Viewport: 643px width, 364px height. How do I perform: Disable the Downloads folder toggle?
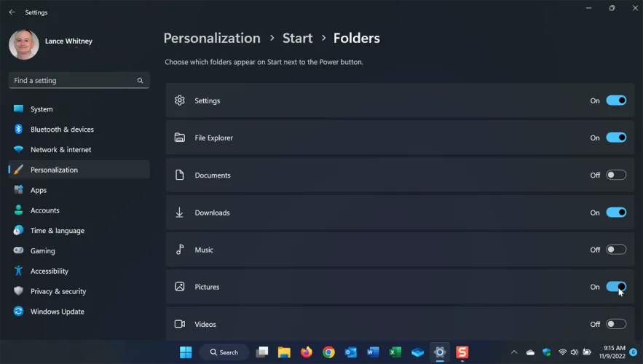point(615,213)
